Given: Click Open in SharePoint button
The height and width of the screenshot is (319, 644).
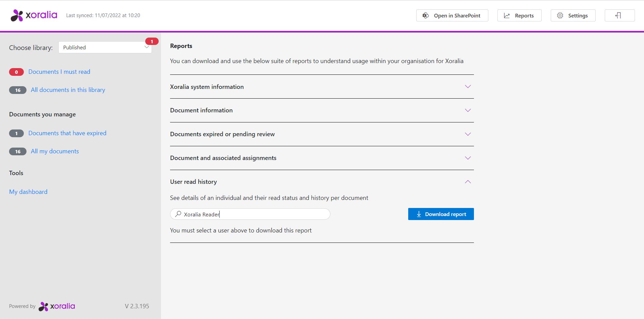Looking at the screenshot, I should [x=452, y=15].
